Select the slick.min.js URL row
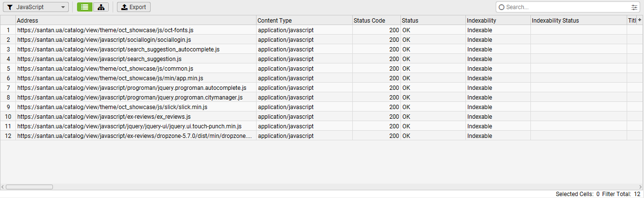The height and width of the screenshot is (198, 644). pyautogui.click(x=112, y=107)
